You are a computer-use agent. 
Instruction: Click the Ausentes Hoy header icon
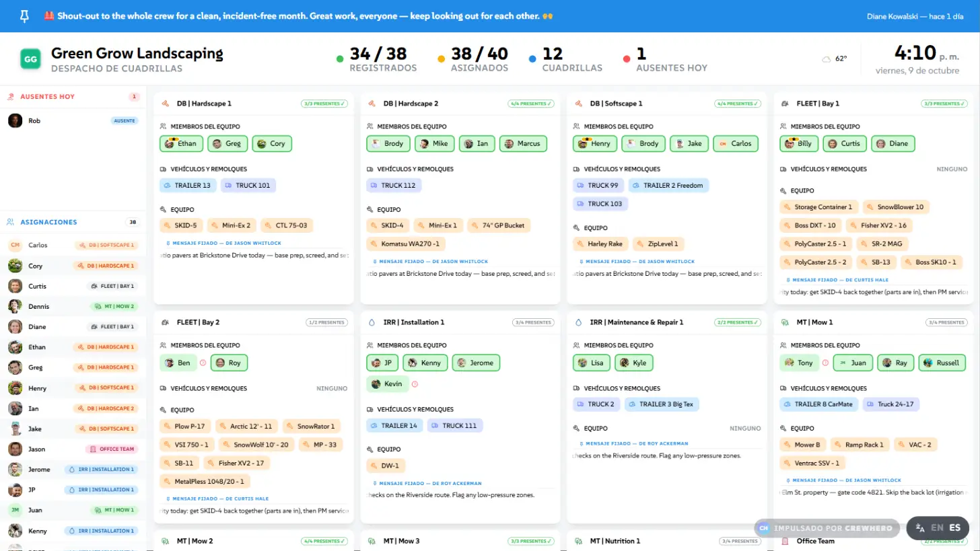[x=11, y=97]
